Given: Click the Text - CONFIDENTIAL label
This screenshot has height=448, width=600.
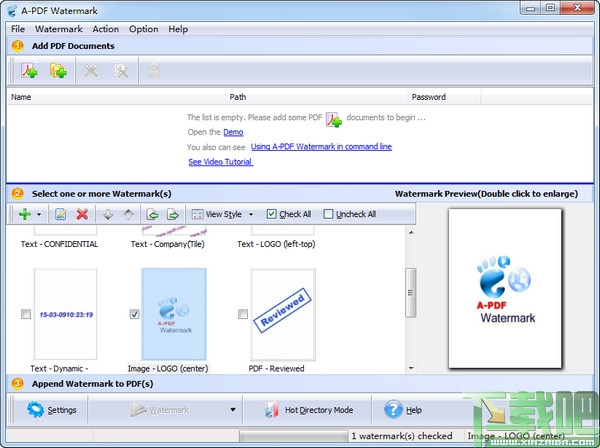Looking at the screenshot, I should (x=59, y=244).
